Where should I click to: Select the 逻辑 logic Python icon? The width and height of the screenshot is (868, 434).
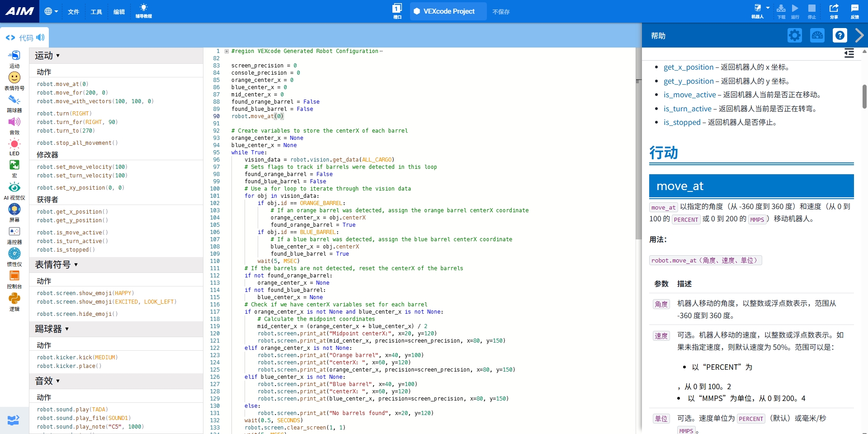[x=14, y=302]
